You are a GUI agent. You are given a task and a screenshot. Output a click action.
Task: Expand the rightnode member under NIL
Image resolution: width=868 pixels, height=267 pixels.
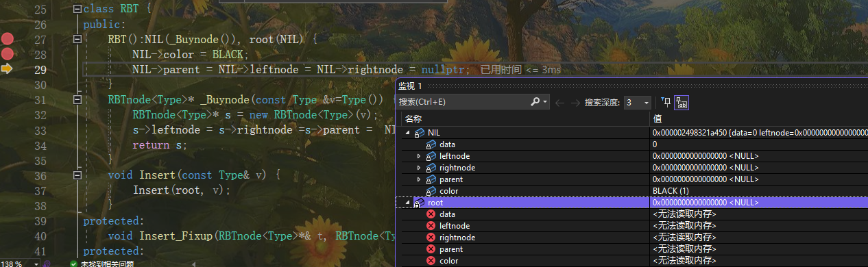(x=419, y=168)
